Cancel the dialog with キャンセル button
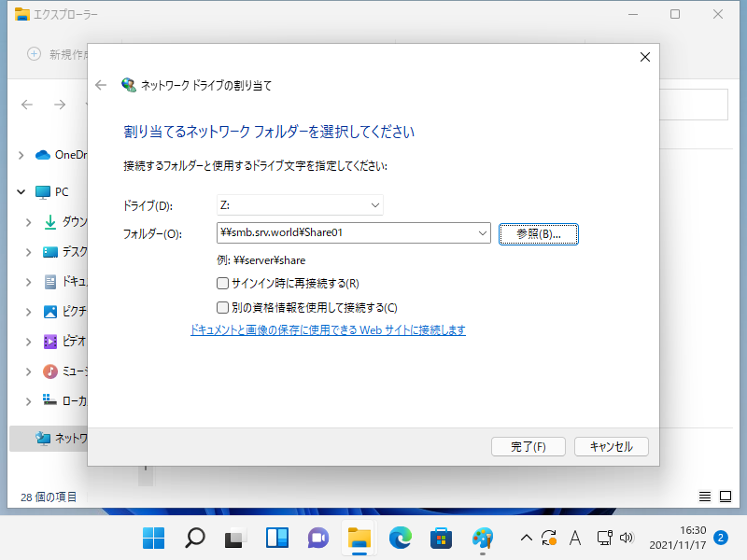 click(x=611, y=447)
